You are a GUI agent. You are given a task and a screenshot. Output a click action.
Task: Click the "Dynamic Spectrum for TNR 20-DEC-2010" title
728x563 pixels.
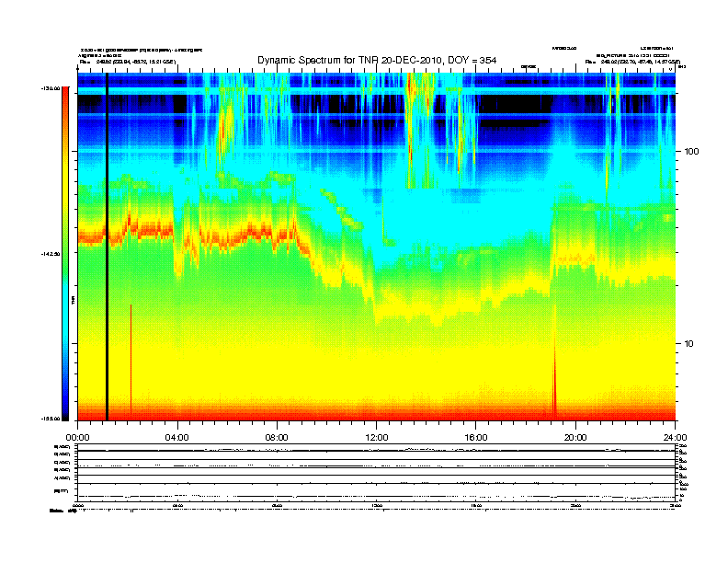(x=377, y=61)
